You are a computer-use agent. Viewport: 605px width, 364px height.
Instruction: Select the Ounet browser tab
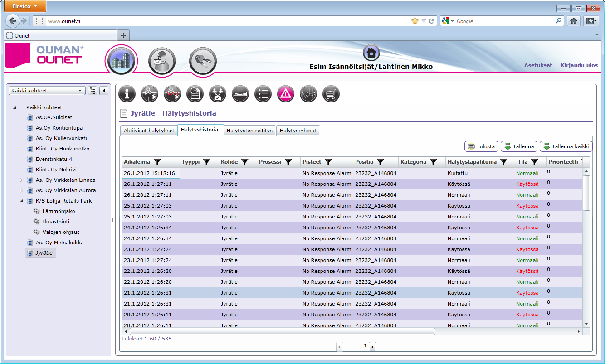[x=60, y=35]
